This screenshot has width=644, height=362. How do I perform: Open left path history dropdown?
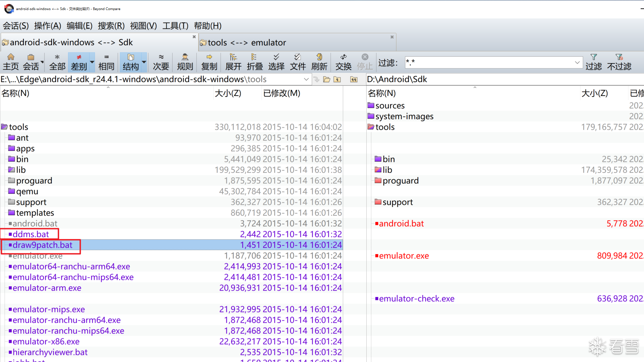tap(306, 79)
